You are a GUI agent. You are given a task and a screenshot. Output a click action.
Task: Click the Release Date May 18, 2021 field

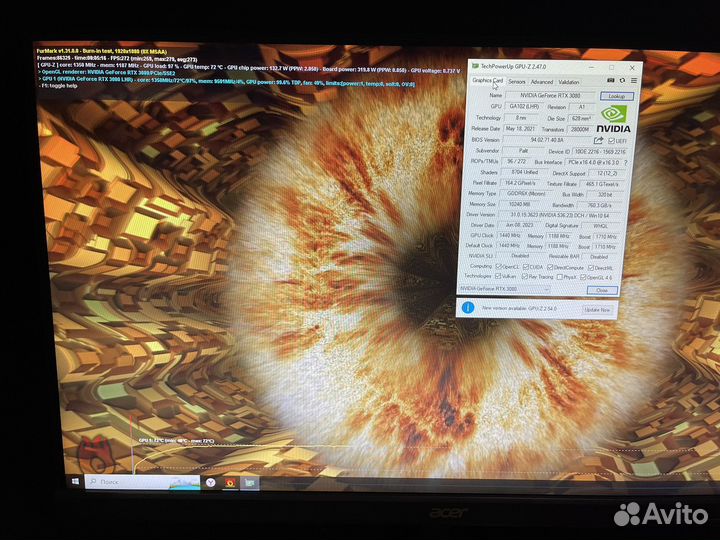520,129
